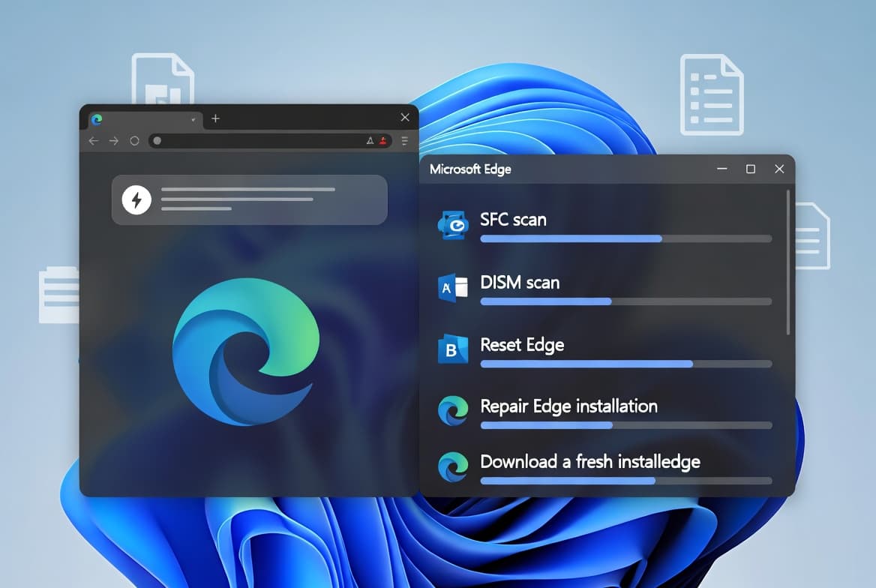Click the browser address bar field
This screenshot has height=588, width=876.
pyautogui.click(x=271, y=141)
